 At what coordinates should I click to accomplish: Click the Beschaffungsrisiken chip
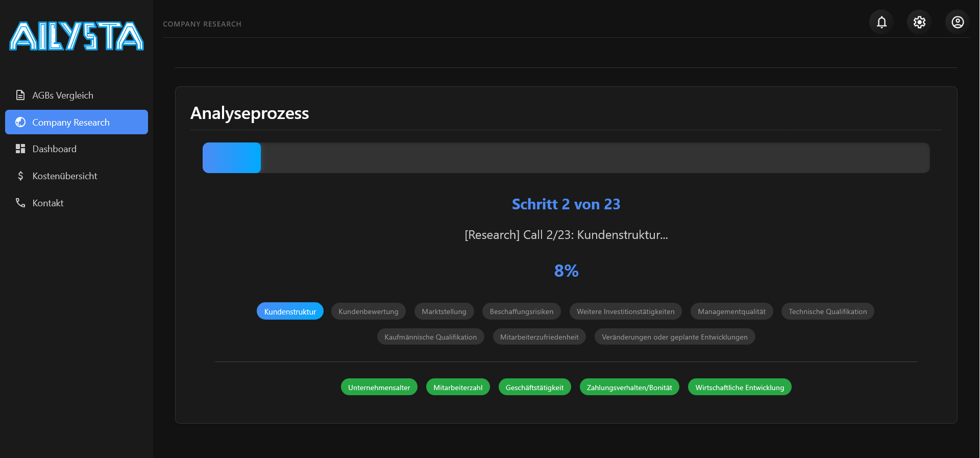click(521, 311)
